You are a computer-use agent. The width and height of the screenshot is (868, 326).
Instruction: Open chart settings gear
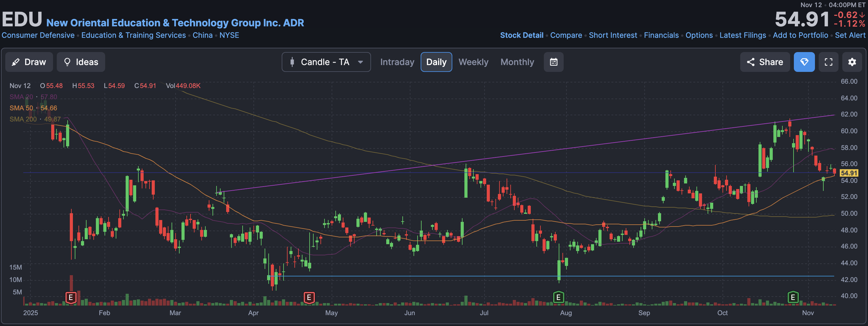(x=852, y=62)
